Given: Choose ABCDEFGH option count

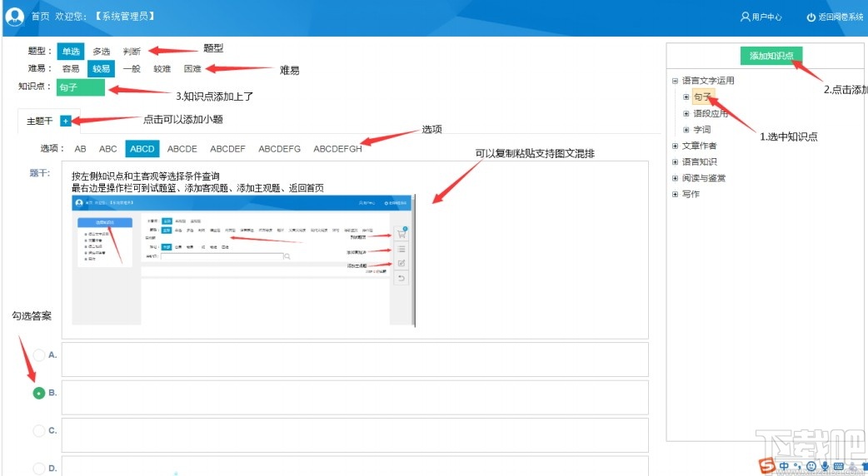Looking at the screenshot, I should pyautogui.click(x=337, y=149).
